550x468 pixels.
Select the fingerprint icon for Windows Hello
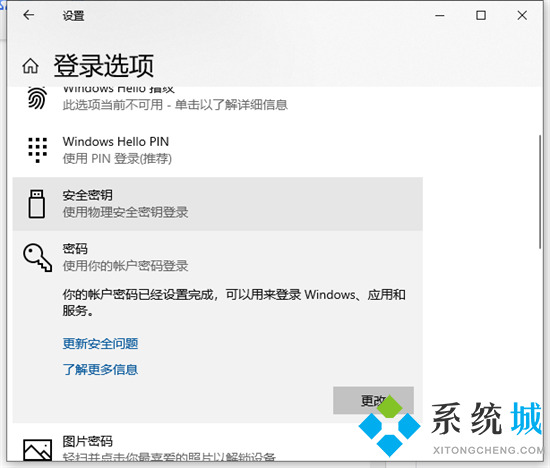tap(37, 98)
